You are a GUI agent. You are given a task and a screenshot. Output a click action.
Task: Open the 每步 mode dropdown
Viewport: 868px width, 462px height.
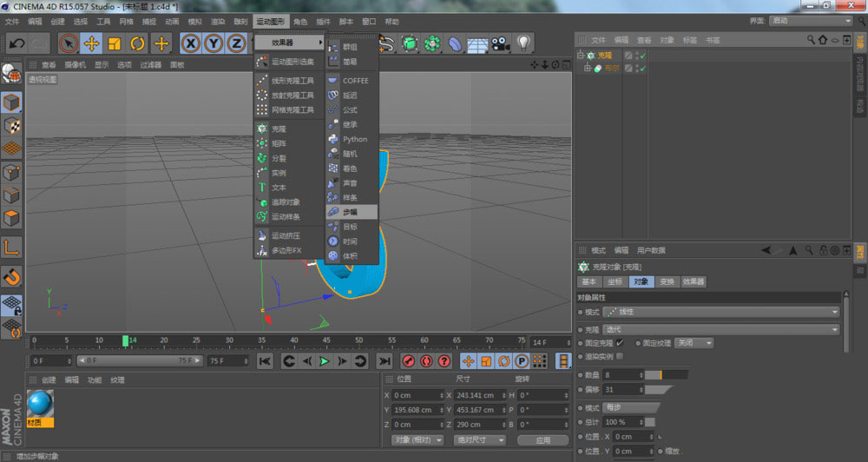pyautogui.click(x=631, y=407)
